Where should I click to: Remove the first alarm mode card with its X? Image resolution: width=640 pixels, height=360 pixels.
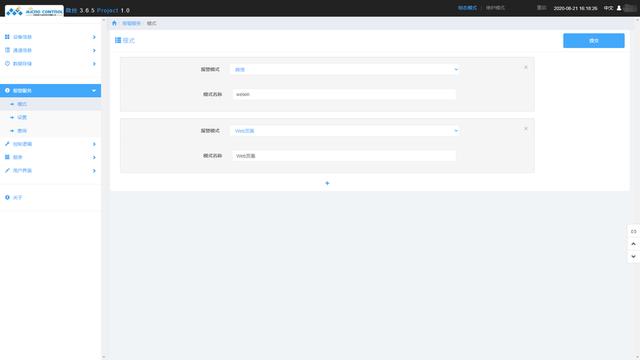coord(526,67)
